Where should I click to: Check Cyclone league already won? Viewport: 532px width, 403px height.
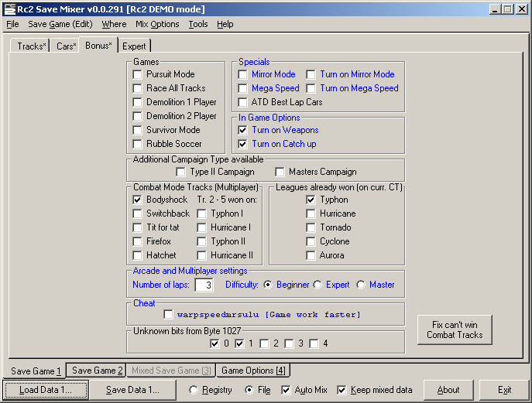[311, 241]
